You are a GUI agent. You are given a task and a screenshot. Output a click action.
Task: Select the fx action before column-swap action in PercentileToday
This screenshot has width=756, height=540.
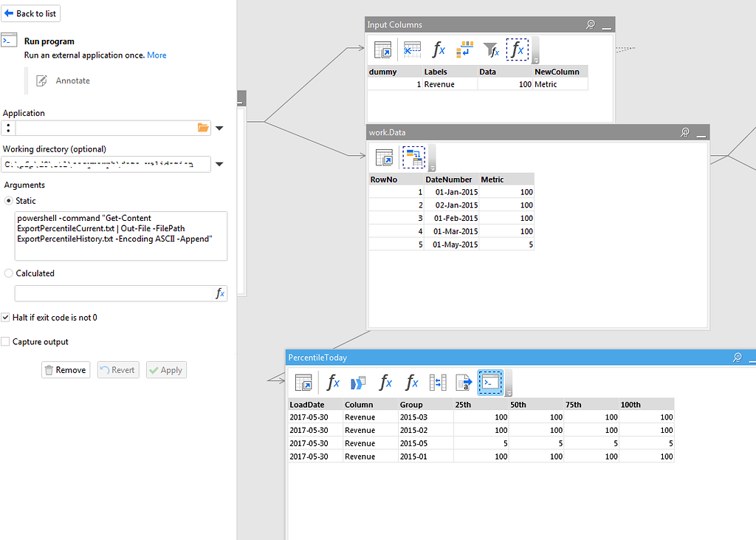tap(411, 383)
